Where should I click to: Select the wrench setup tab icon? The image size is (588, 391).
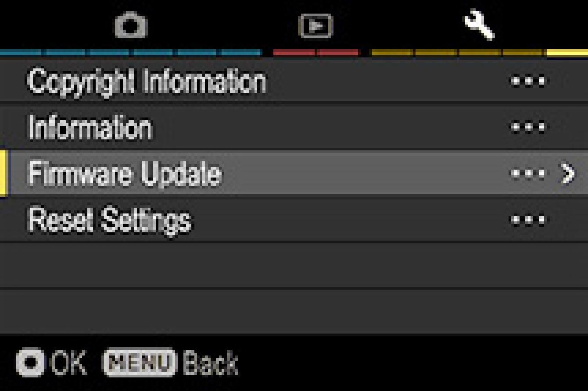coord(480,26)
